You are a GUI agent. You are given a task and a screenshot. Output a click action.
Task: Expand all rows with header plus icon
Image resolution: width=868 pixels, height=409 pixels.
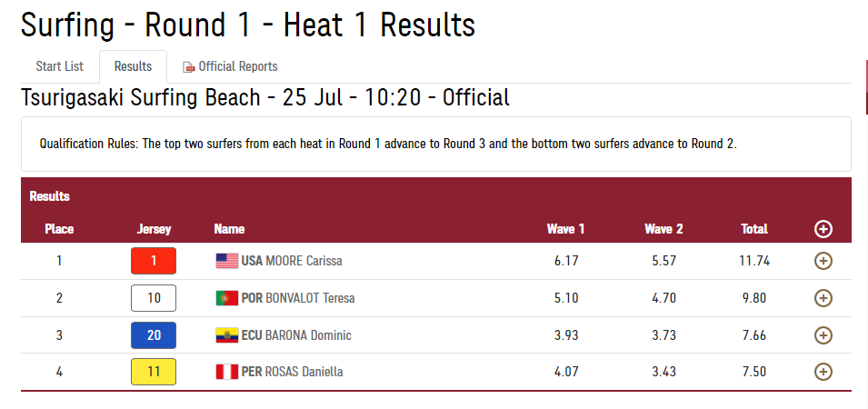point(823,229)
